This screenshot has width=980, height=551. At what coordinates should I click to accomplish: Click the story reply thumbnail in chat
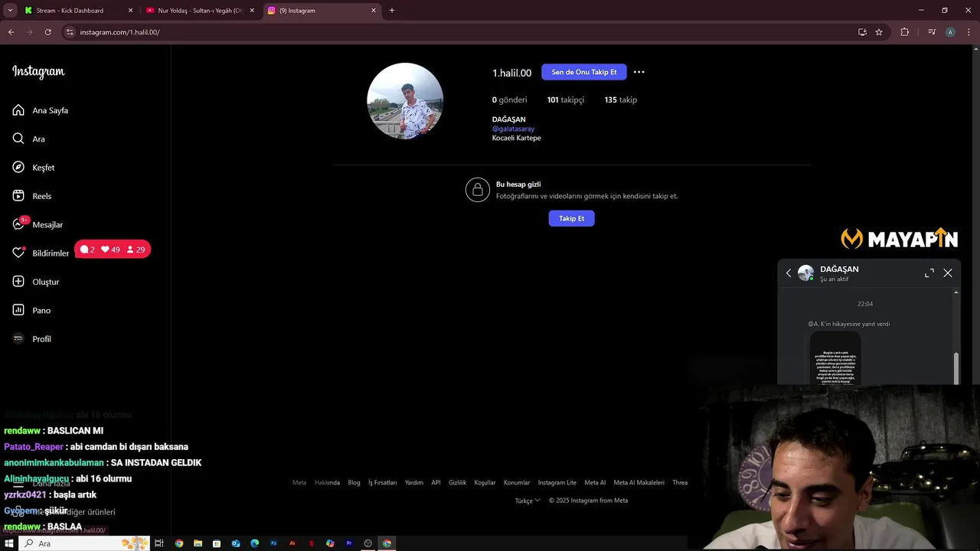tap(835, 359)
